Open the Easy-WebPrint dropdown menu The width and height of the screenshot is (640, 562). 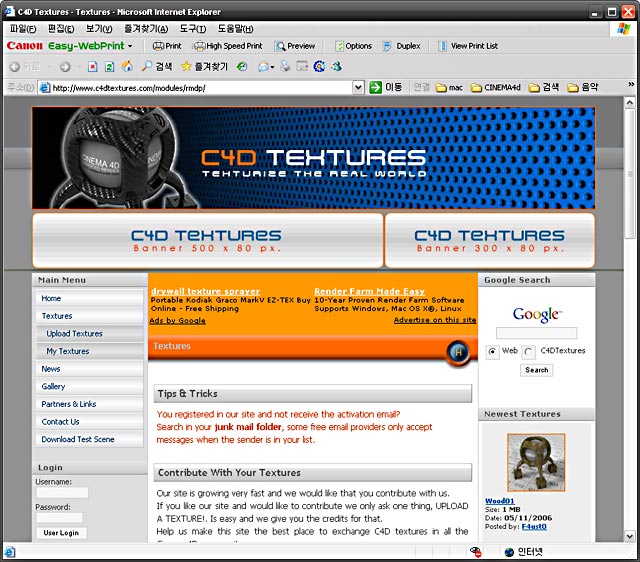click(x=130, y=46)
